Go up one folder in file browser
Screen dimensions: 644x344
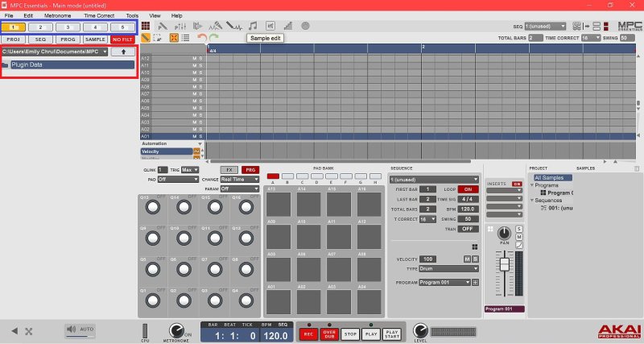tap(123, 52)
